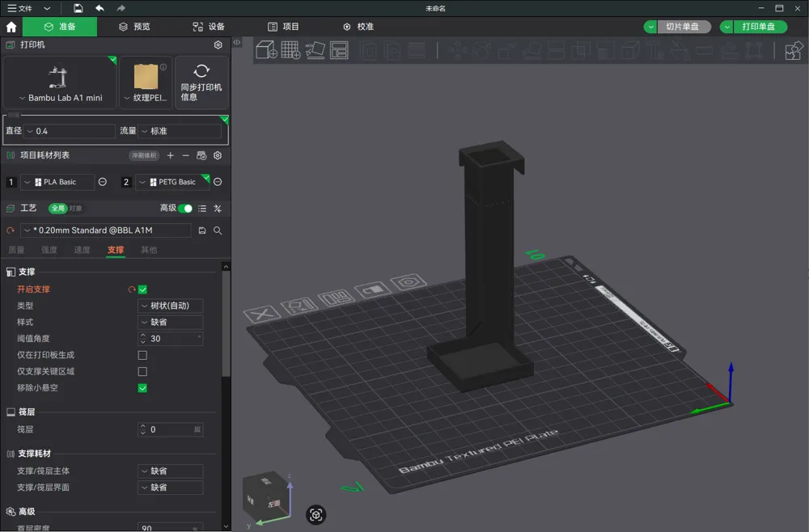
Task: Open the nozzle 直径 0.4 dropdown
Action: 70,131
